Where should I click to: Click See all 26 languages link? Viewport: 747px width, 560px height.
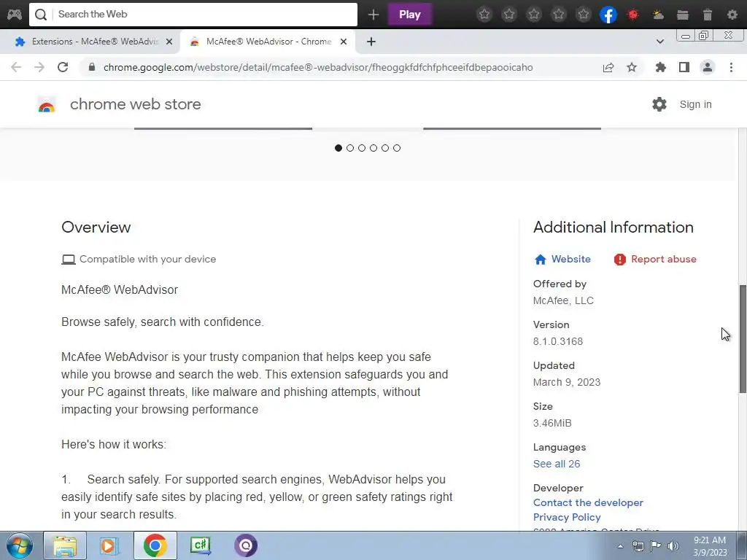coord(557,464)
